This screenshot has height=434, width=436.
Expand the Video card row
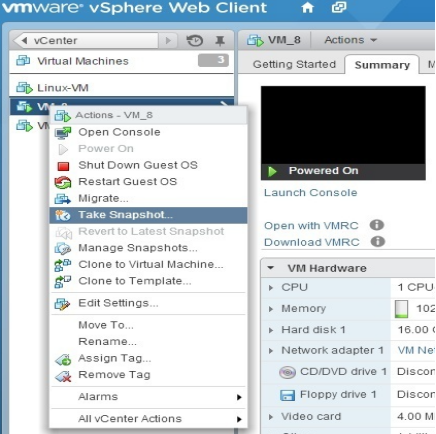271,417
